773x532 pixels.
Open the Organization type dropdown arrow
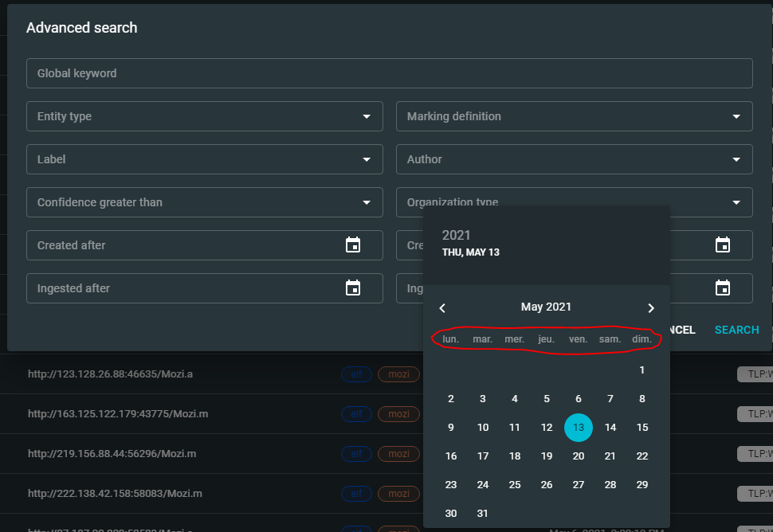point(736,202)
